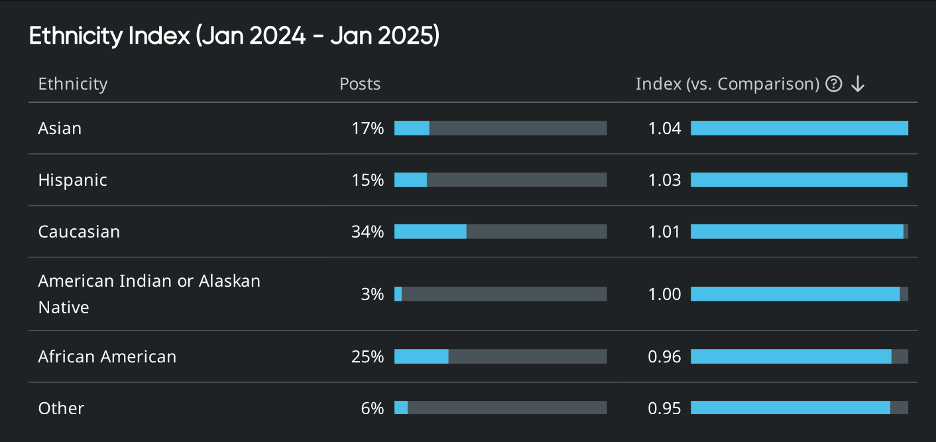Select the Other ethnicity row
Image resolution: width=936 pixels, height=442 pixels.
[61, 408]
